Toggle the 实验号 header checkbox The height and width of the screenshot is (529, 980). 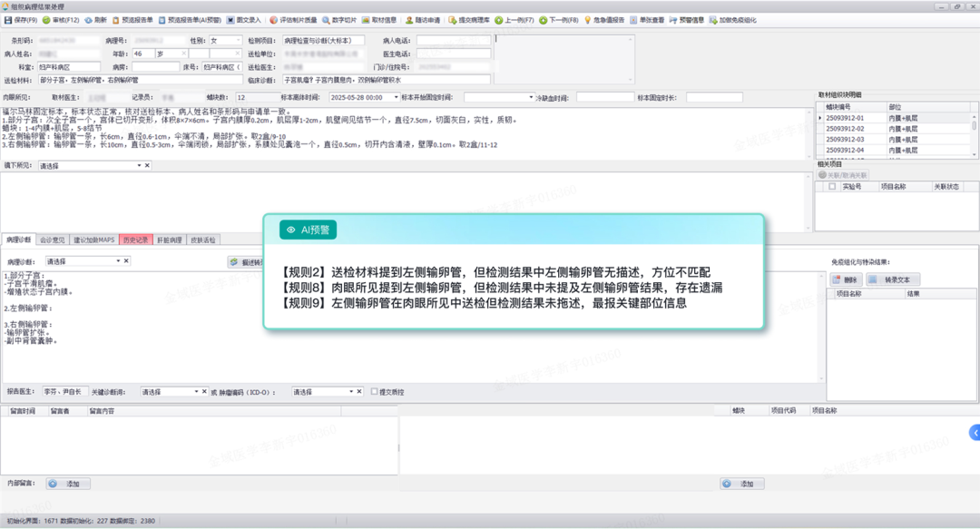click(x=832, y=186)
